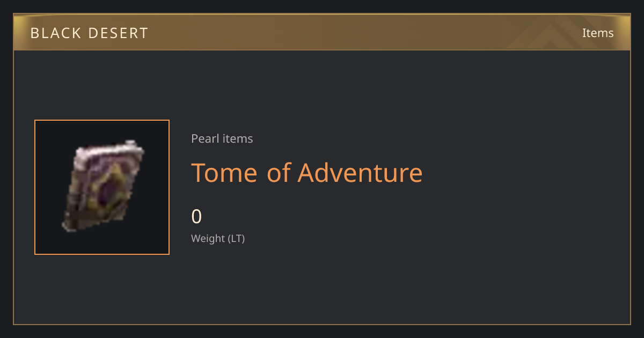The height and width of the screenshot is (338, 644).
Task: Click the BLACK DESERT header title
Action: 89,33
